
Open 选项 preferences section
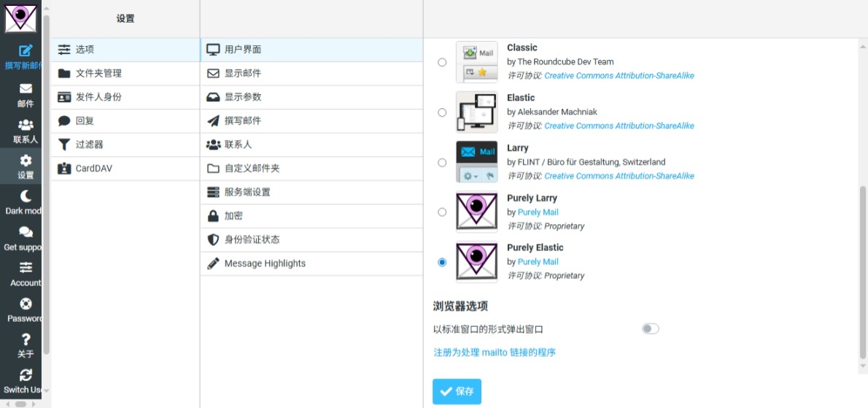(125, 50)
